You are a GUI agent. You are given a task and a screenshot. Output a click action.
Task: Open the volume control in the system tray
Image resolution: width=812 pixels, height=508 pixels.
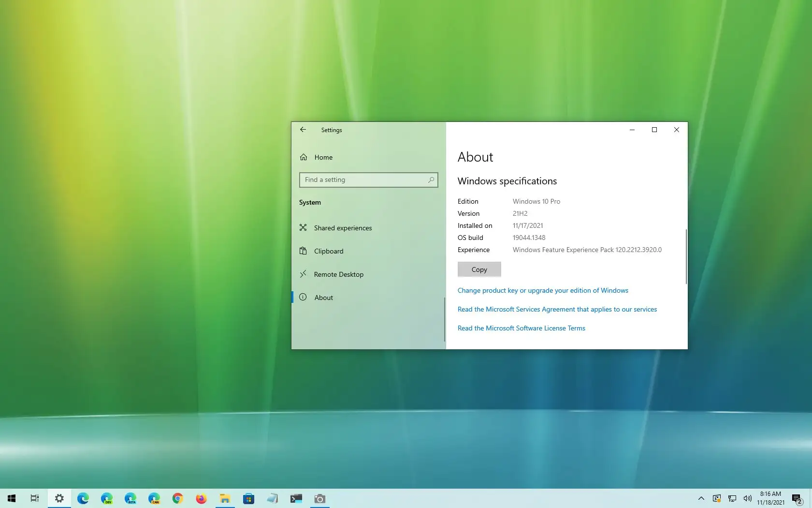pos(747,498)
